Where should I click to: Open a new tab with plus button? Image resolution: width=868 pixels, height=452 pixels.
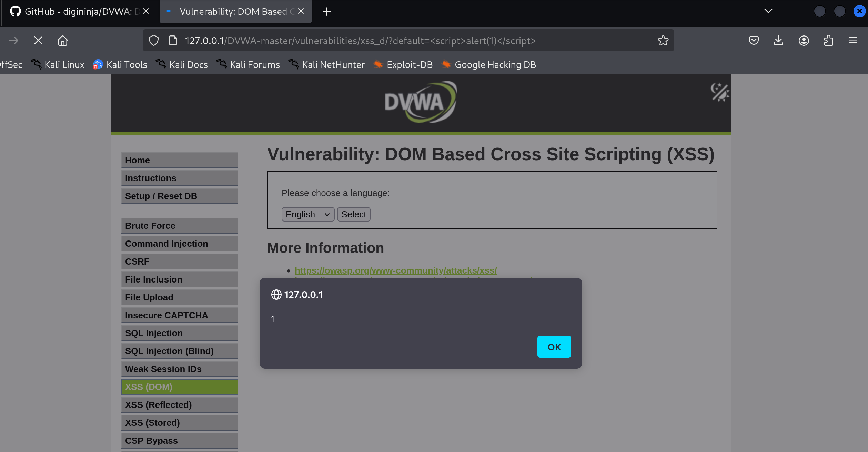click(326, 11)
